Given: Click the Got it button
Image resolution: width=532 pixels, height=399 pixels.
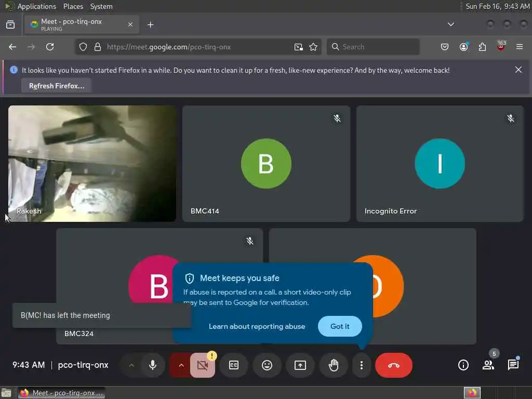Looking at the screenshot, I should coord(340,326).
